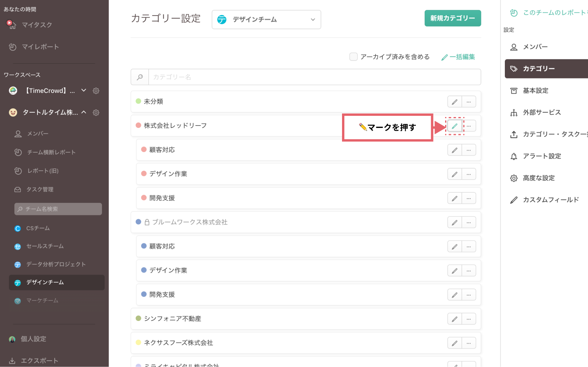This screenshot has width=588, height=367.
Task: Edit the シンフォニア不動産 category with pencil icon
Action: click(454, 319)
